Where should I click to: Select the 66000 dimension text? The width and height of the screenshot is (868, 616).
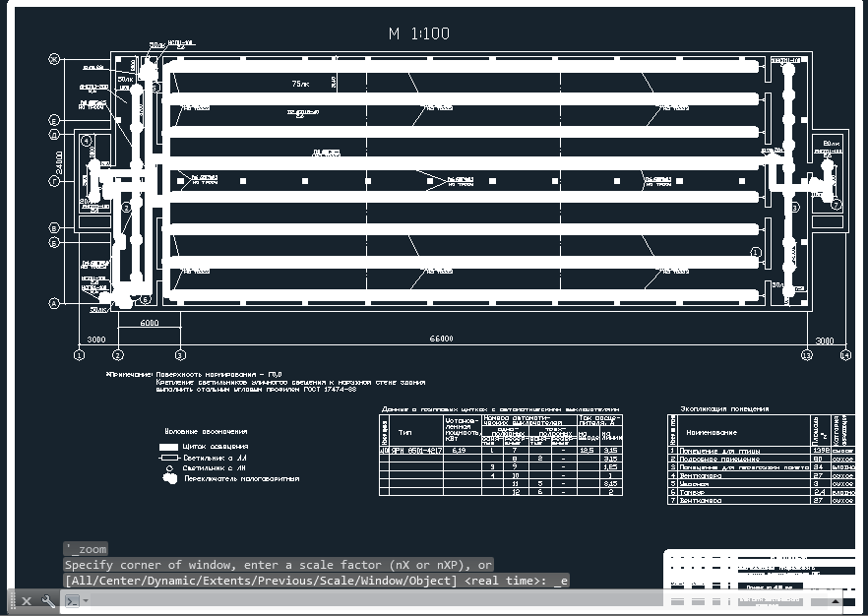441,339
